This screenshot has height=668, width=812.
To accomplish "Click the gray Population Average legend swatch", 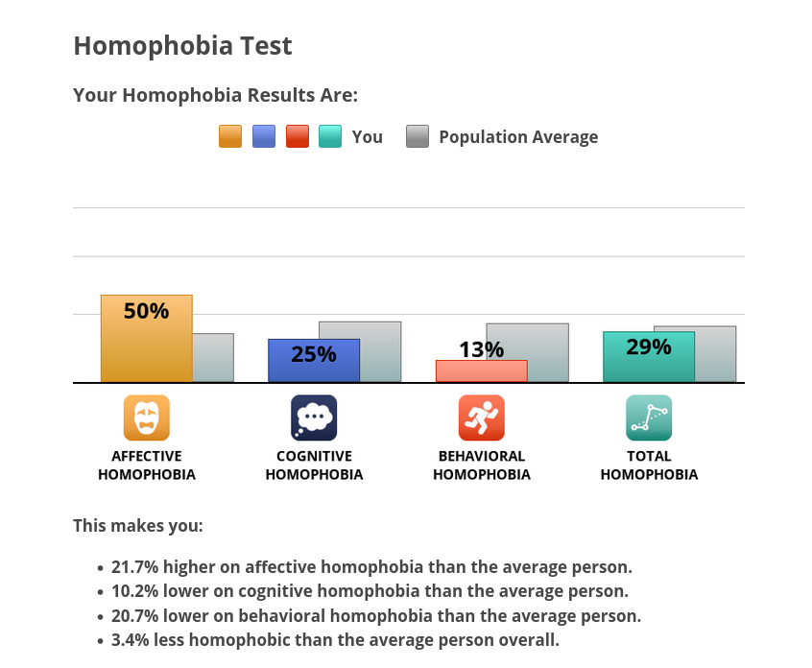I will click(418, 136).
